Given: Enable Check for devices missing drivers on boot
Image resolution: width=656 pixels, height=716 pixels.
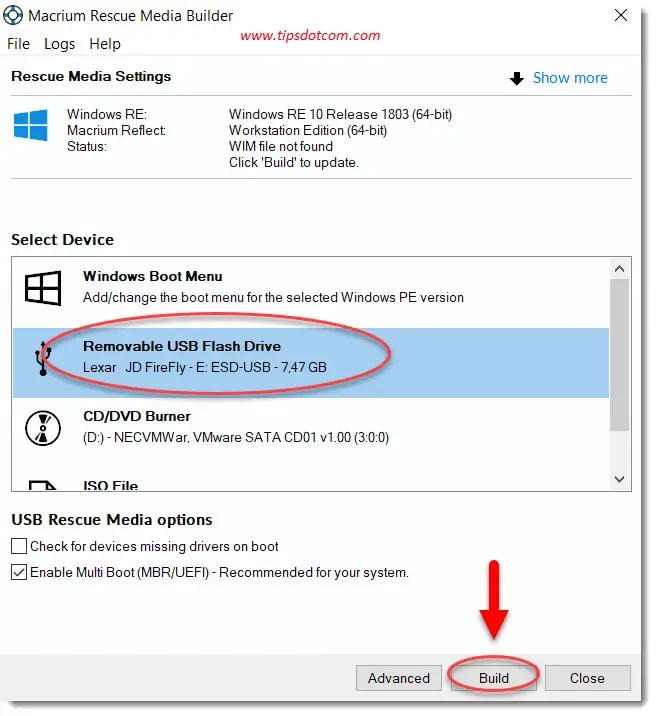Looking at the screenshot, I should pos(19,547).
